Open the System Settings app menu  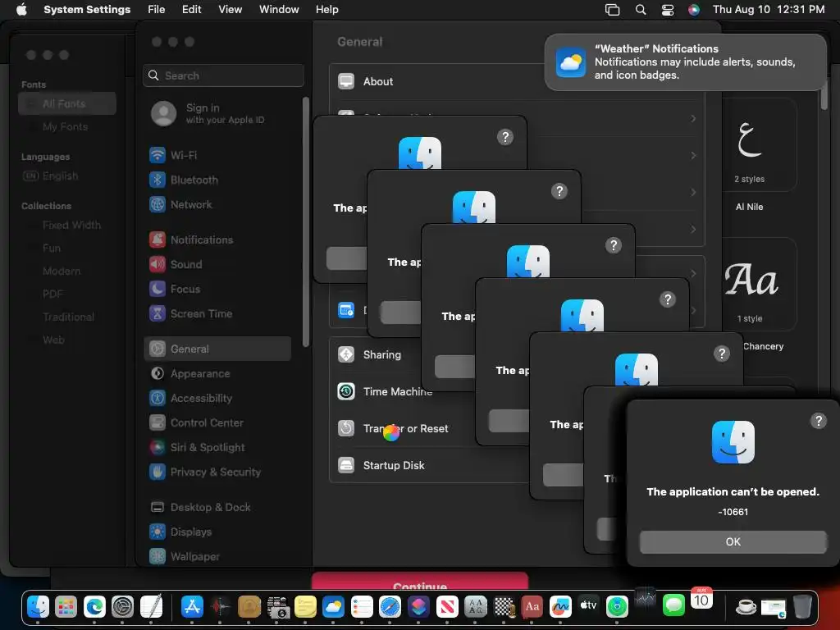pos(87,10)
